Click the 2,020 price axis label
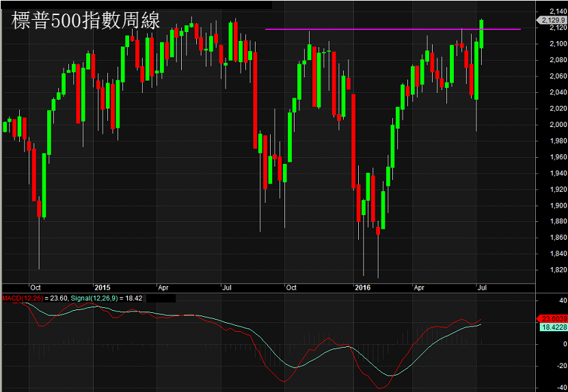This screenshot has width=568, height=392. [558, 109]
